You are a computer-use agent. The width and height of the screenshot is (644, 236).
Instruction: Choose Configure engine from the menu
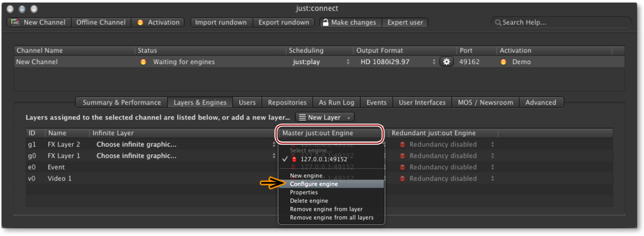(331, 184)
